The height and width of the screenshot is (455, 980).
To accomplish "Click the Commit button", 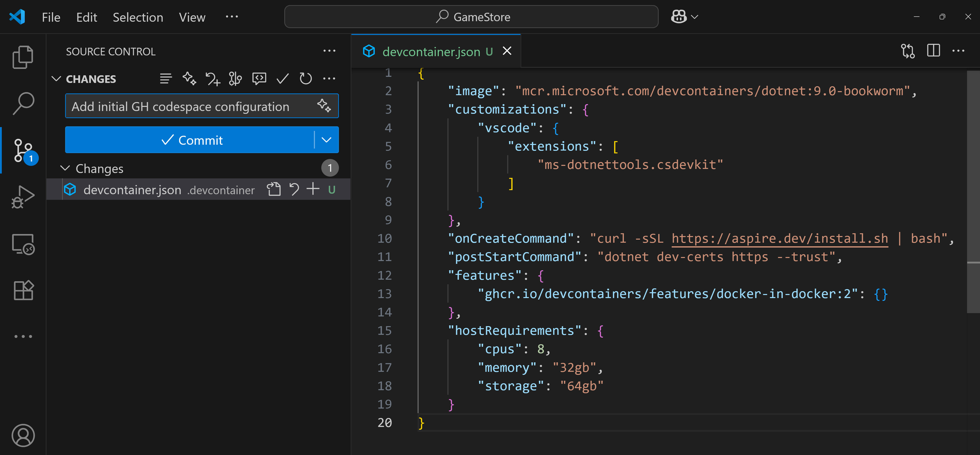I will [x=190, y=140].
